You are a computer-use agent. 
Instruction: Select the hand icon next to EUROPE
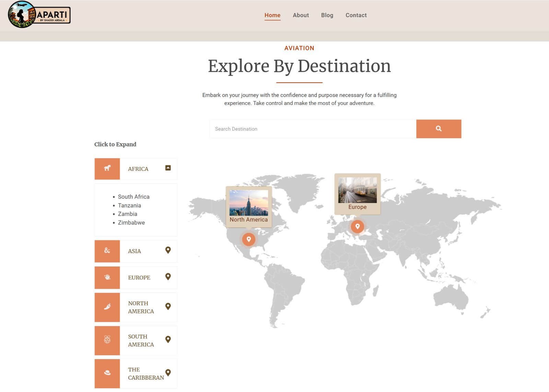tap(107, 277)
